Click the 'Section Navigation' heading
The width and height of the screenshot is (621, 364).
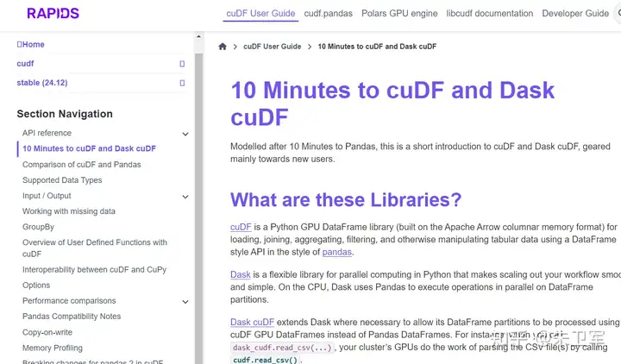click(65, 114)
